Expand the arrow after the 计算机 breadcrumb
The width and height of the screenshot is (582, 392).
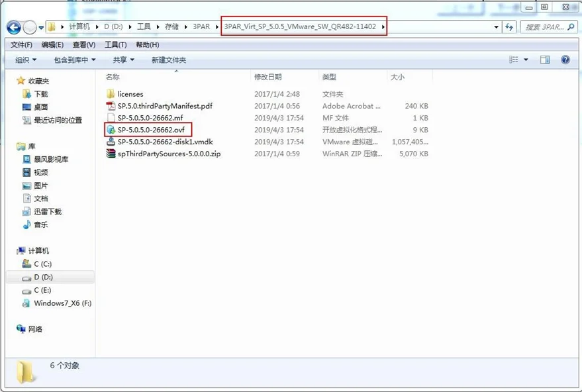pyautogui.click(x=97, y=26)
